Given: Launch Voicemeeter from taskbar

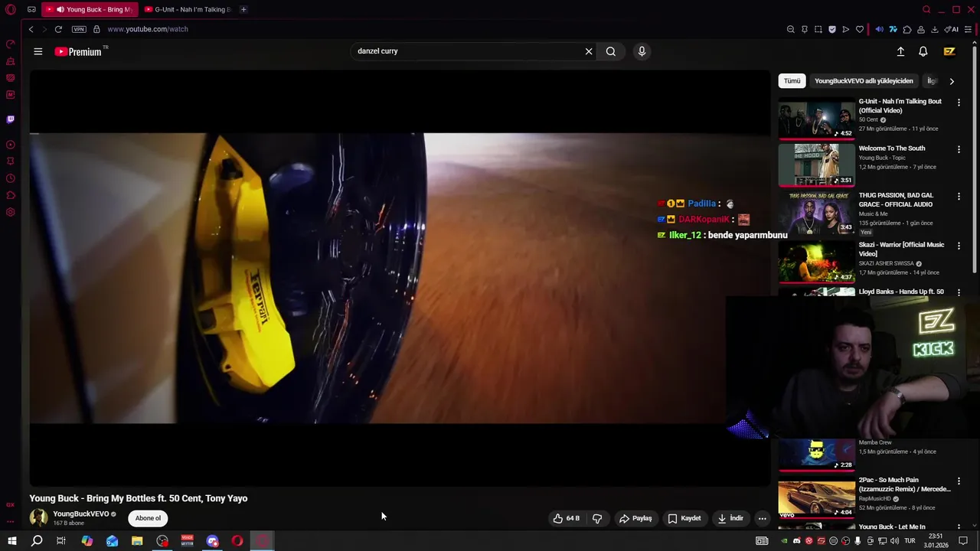Looking at the screenshot, I should click(x=188, y=541).
